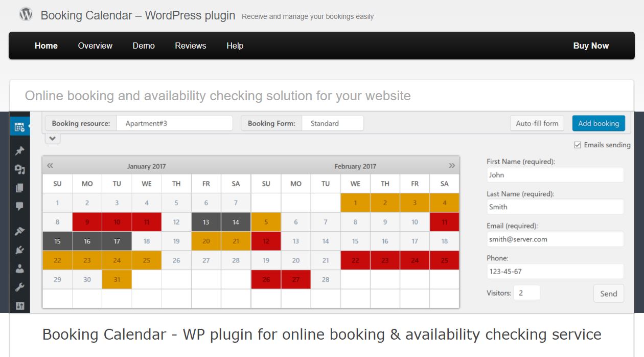Select orange February 1 cell
The width and height of the screenshot is (644, 357).
coord(355,203)
